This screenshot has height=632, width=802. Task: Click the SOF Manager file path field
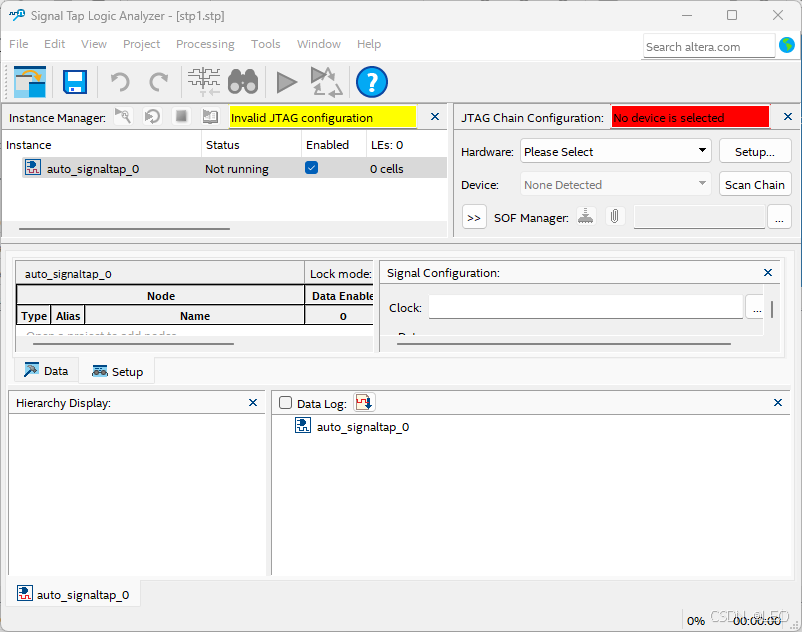click(699, 217)
